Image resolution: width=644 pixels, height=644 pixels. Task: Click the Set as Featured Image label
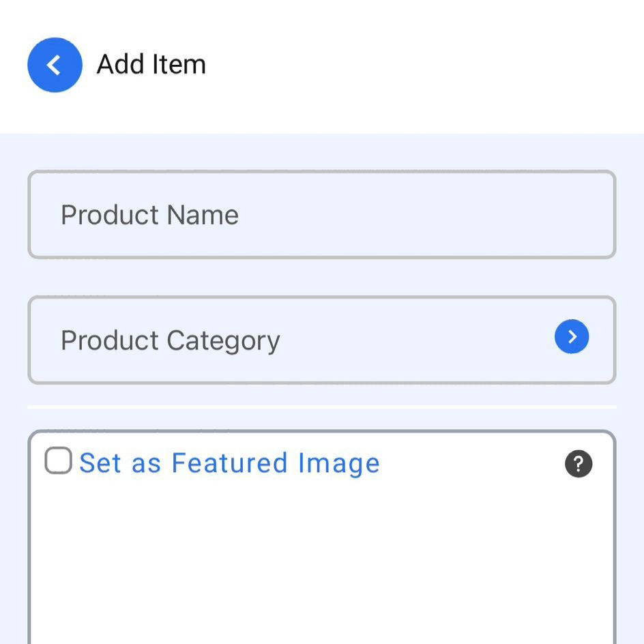(229, 463)
